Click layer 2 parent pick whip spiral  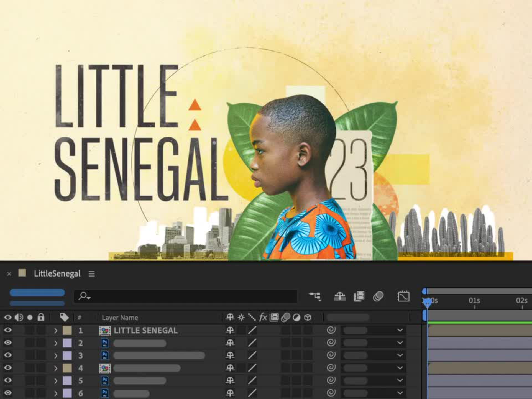331,343
